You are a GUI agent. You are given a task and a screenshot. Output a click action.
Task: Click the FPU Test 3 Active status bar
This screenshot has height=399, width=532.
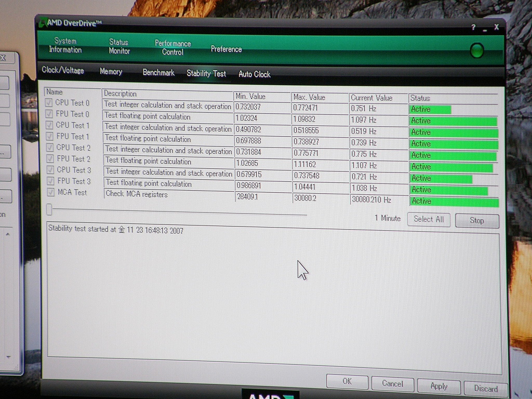point(449,190)
